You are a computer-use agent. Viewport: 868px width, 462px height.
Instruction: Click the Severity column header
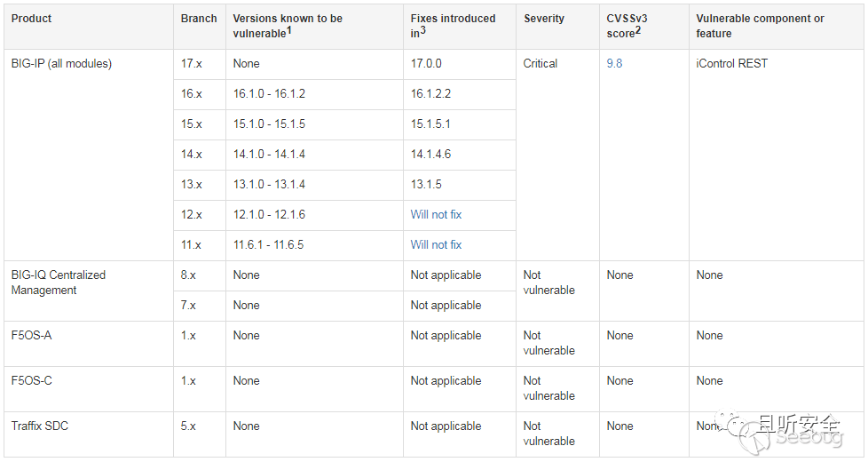pyautogui.click(x=544, y=19)
